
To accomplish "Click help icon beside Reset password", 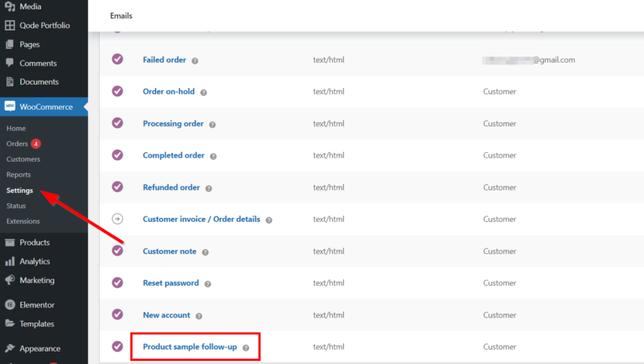I will pyautogui.click(x=208, y=283).
